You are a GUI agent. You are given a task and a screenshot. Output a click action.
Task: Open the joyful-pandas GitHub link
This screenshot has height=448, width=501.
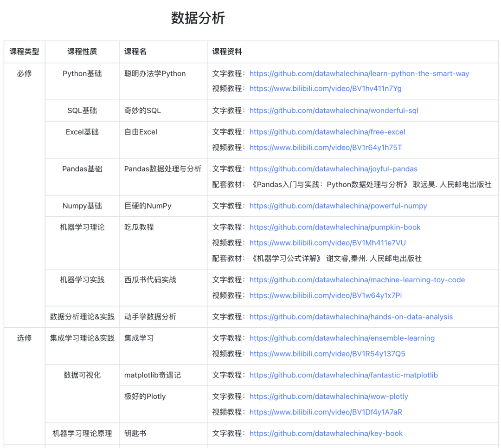point(333,169)
